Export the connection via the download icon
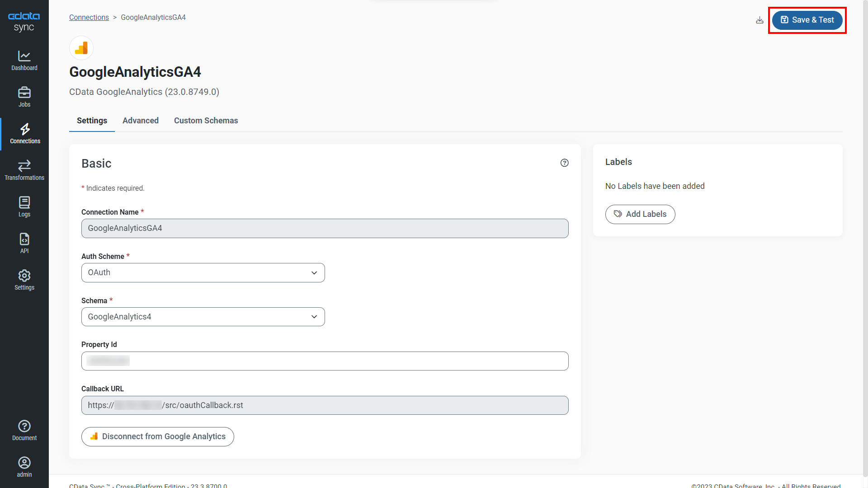 760,20
